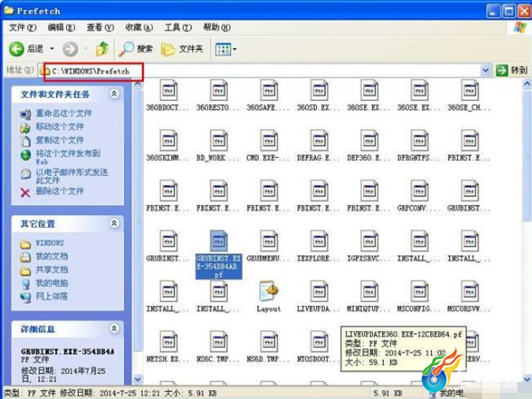Open the 工具 menu
The image size is (532, 399).
(178, 28)
